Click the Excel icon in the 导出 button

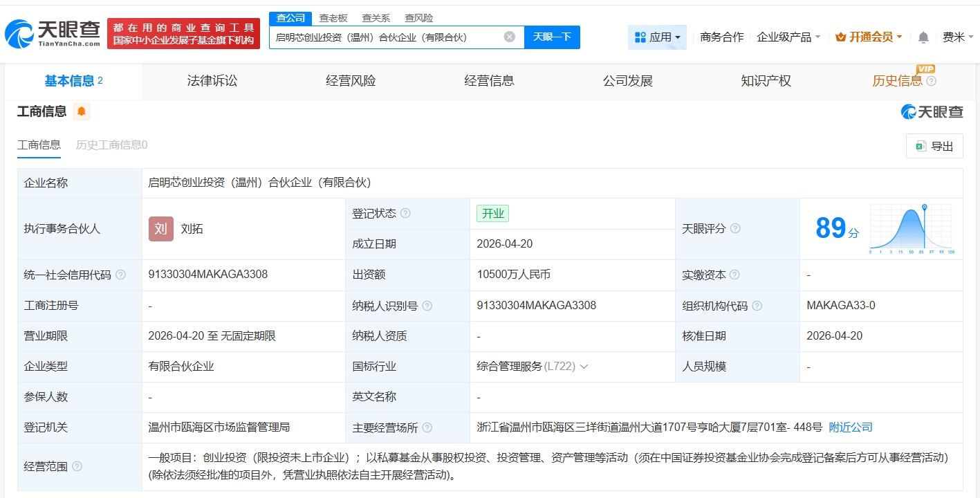[921, 146]
